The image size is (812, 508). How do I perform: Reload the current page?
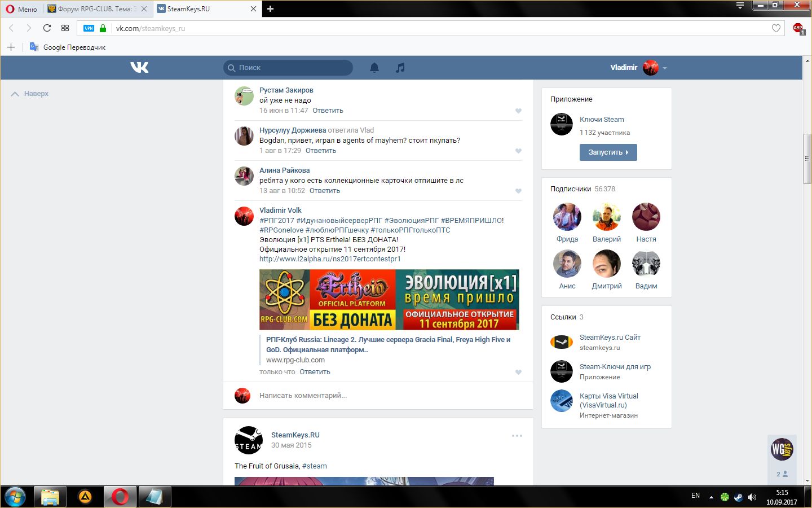[x=47, y=28]
